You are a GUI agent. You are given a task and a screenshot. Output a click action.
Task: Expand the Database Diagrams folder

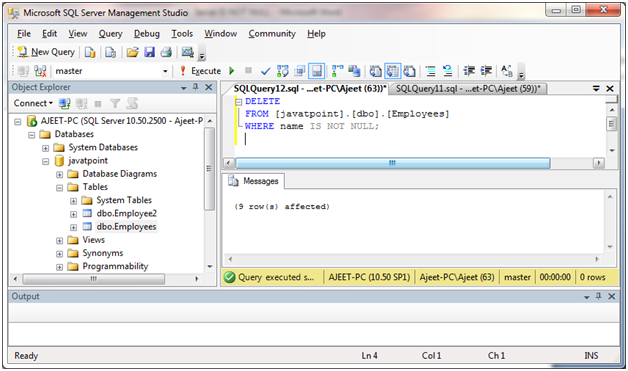(x=59, y=175)
